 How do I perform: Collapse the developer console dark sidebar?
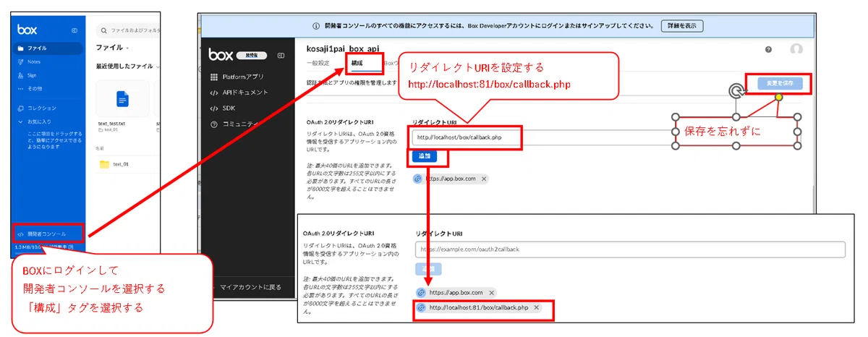(281, 55)
